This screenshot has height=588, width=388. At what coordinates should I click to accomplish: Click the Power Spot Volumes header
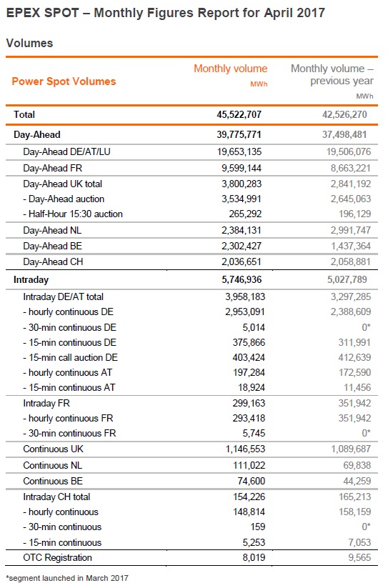click(x=64, y=81)
